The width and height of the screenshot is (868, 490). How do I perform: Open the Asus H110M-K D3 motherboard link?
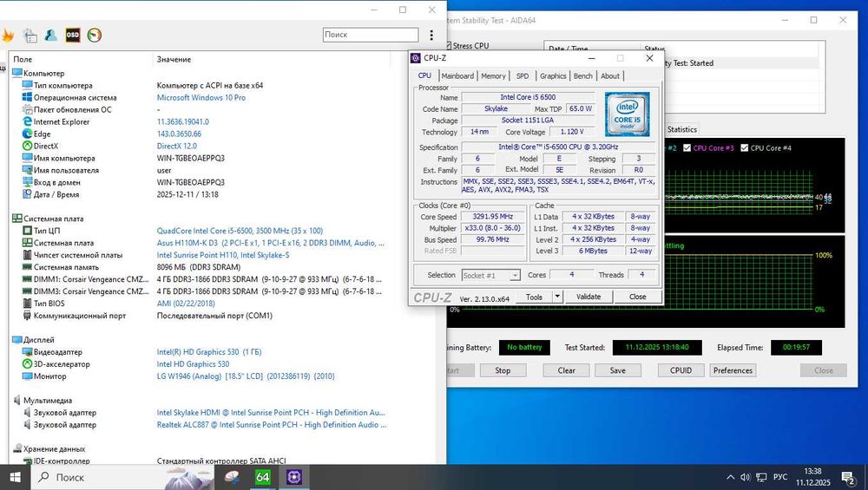(x=270, y=243)
